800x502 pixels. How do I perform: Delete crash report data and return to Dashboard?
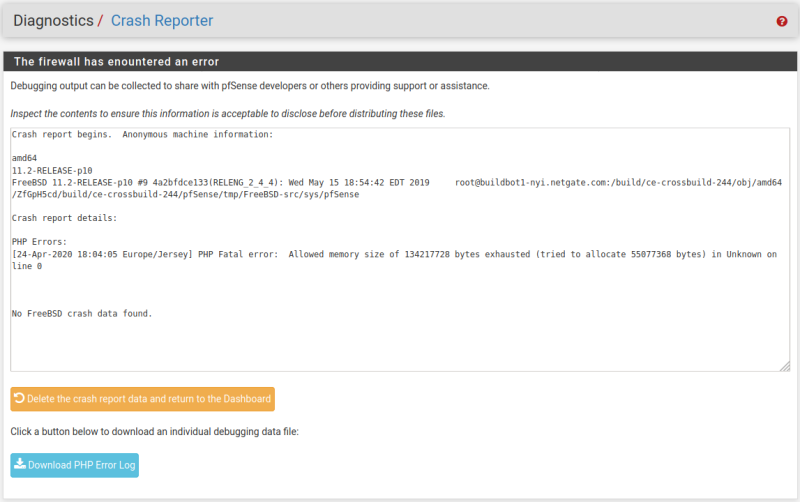pos(142,399)
